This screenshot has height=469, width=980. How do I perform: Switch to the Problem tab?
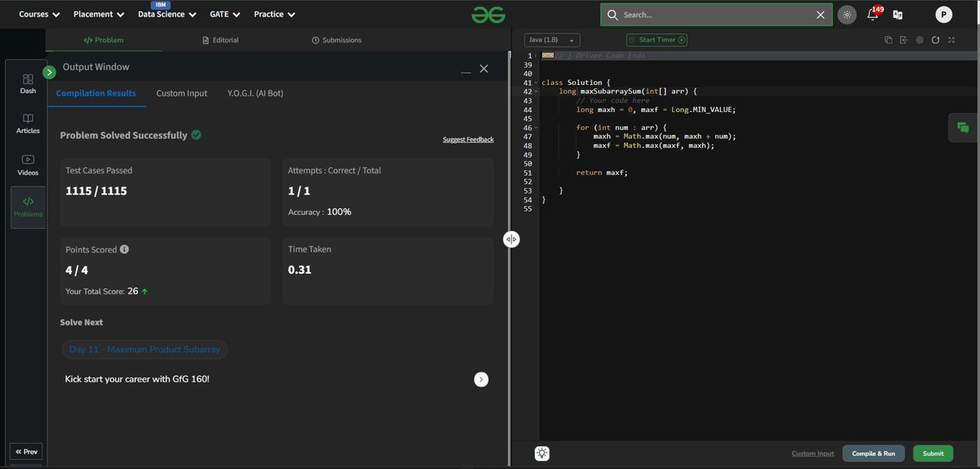point(104,40)
